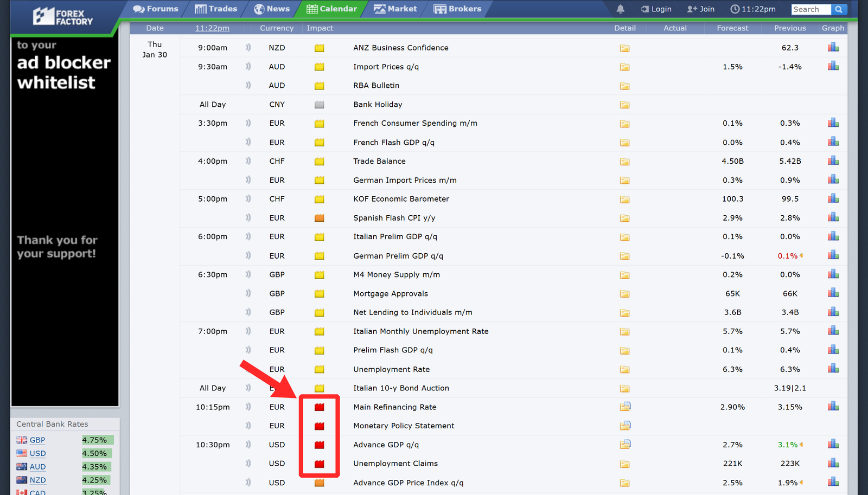The image size is (868, 495).
Task: Click the German Import Prices m/m event
Action: pos(405,180)
